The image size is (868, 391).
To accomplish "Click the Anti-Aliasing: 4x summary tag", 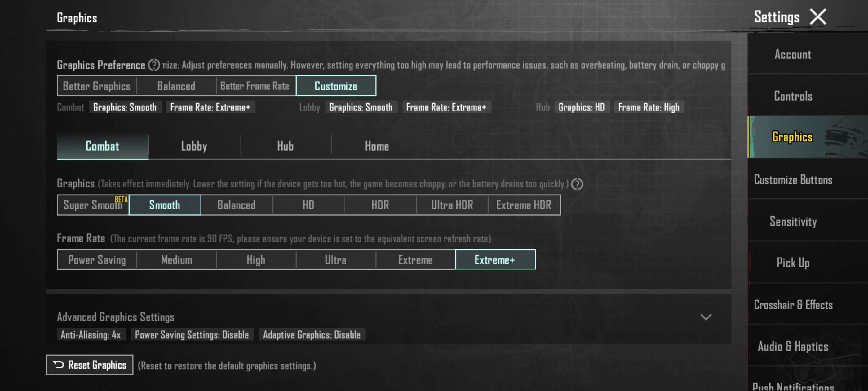I will [x=91, y=335].
